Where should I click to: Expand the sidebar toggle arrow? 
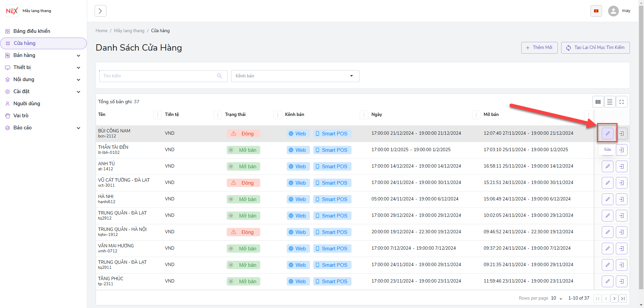click(x=100, y=11)
